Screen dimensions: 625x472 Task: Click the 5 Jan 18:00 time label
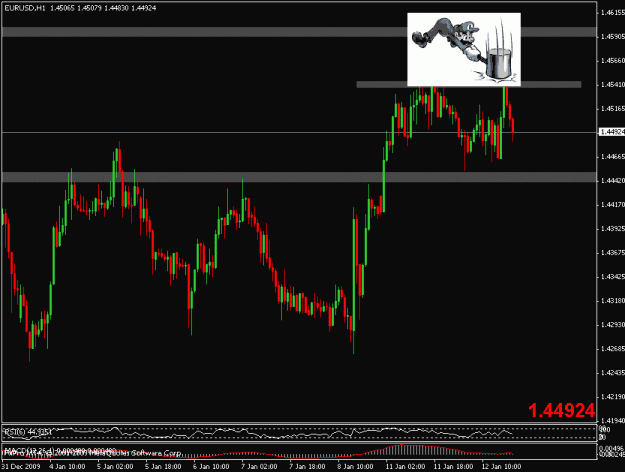(163, 466)
